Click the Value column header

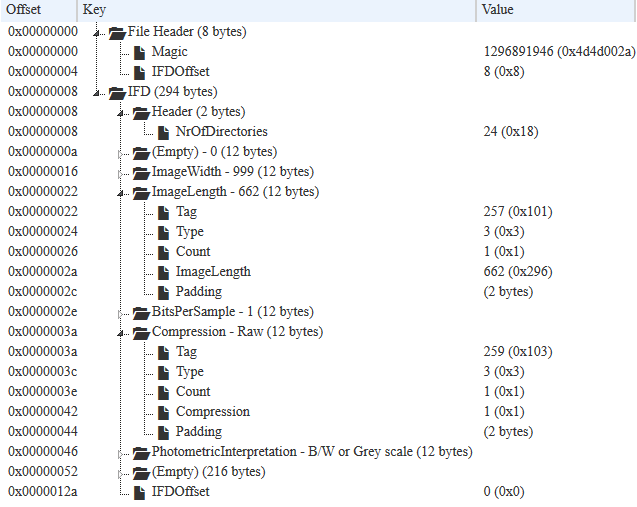[556, 10]
